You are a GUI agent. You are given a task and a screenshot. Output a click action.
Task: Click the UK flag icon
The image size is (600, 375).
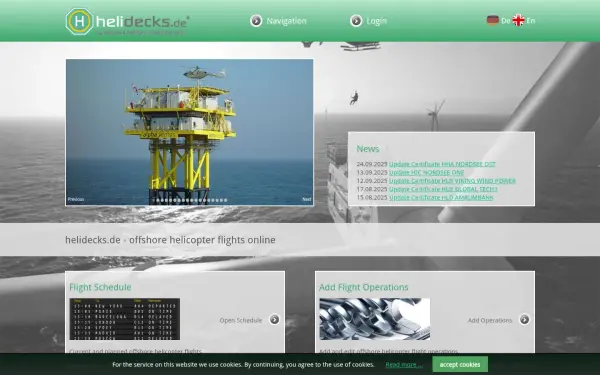(518, 20)
